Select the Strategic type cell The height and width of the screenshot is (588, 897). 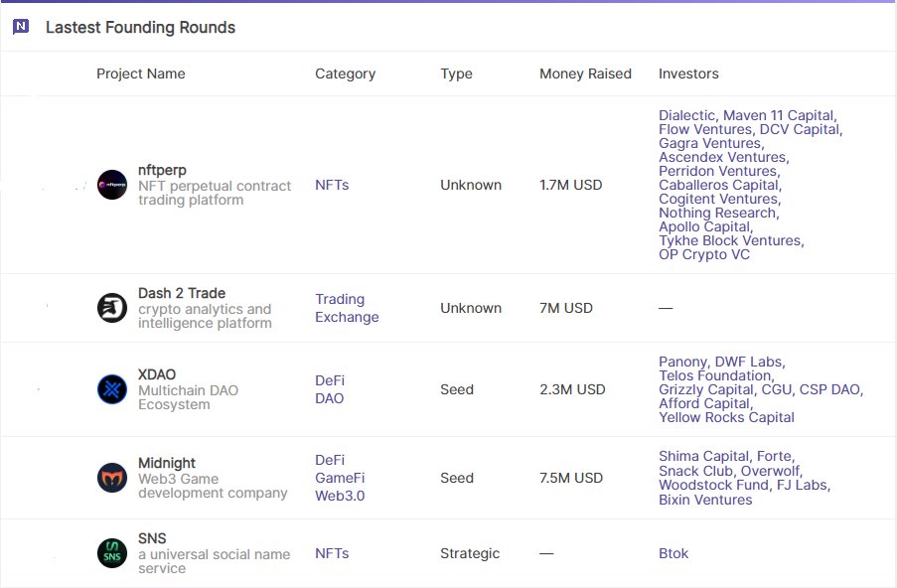[470, 553]
